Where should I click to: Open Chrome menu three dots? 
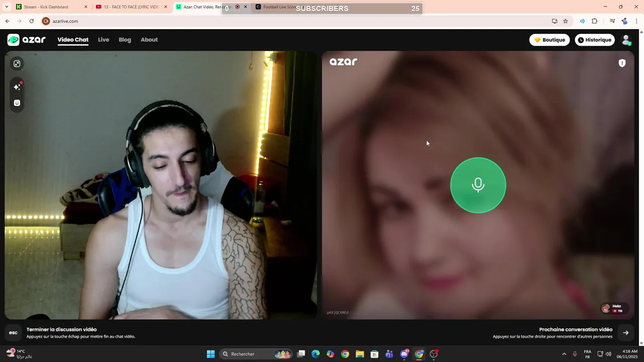point(637,21)
